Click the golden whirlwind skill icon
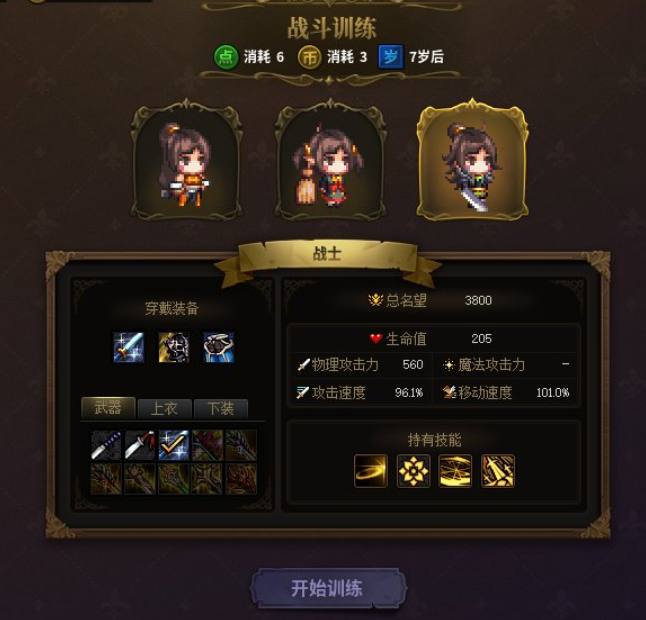Screen dimensions: 646x620 [455, 471]
